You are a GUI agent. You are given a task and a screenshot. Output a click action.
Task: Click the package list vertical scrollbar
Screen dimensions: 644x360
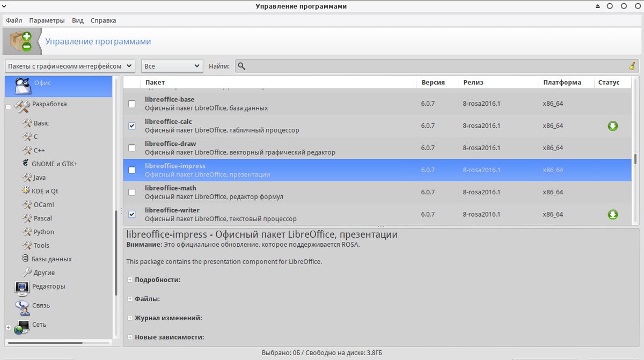[x=636, y=160]
